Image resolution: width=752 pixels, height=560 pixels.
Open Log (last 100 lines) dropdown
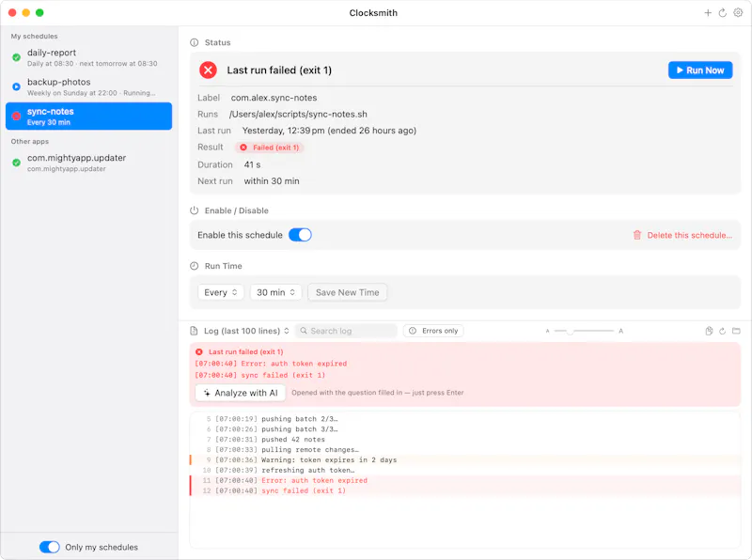247,331
